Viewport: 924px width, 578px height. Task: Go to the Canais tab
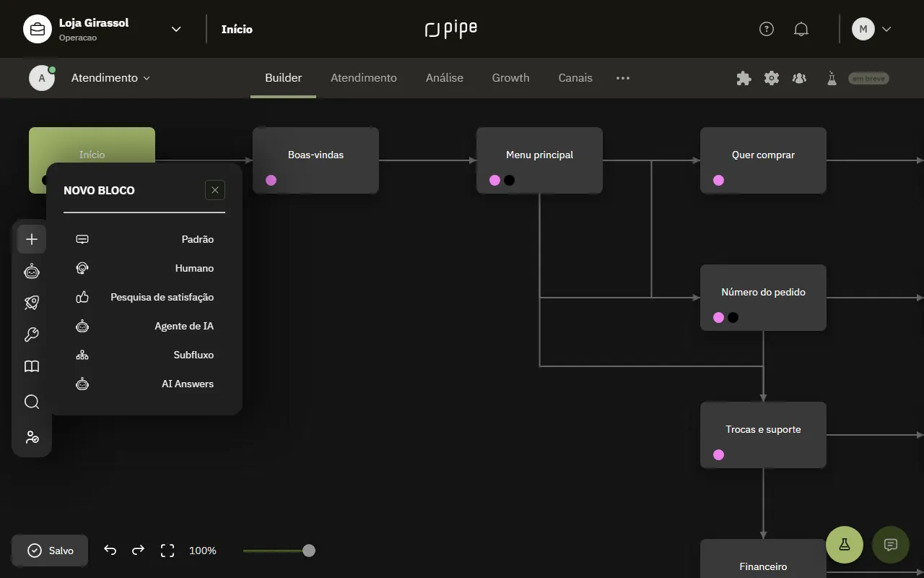pos(575,78)
